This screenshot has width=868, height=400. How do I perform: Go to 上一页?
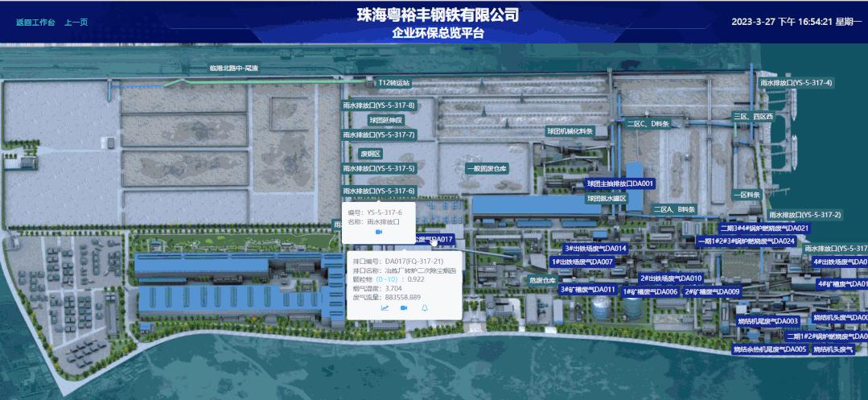click(76, 23)
